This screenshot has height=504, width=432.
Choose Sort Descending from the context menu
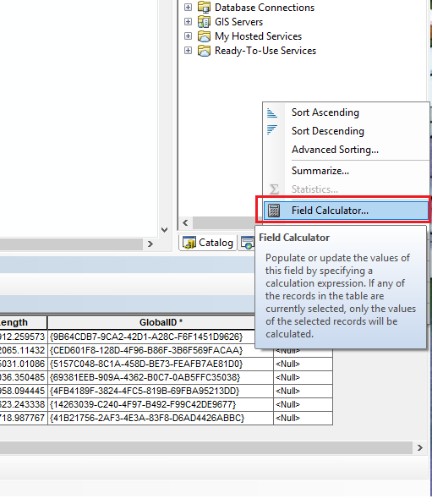(347, 131)
